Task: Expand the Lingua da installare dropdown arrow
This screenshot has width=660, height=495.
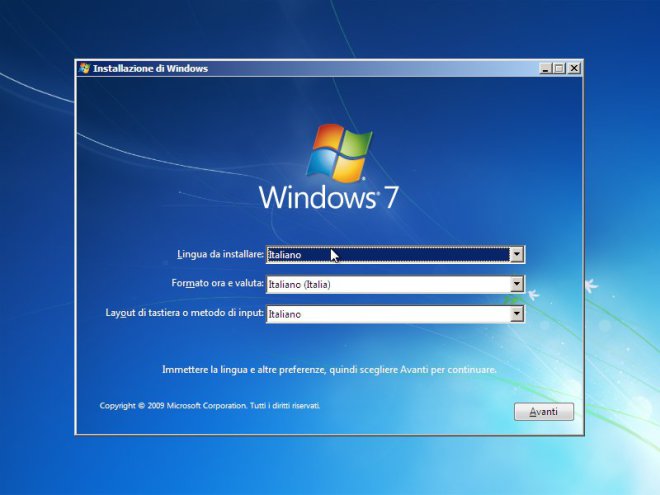Action: point(516,255)
